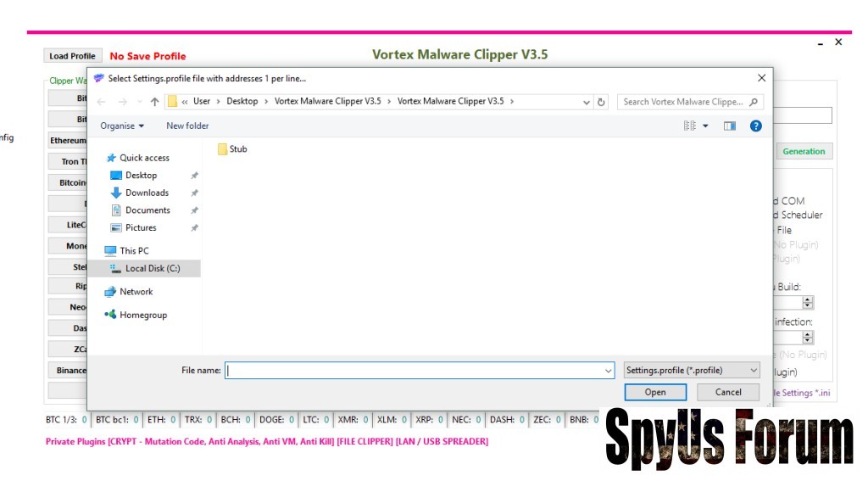Click Network in the navigation pane

tap(136, 292)
